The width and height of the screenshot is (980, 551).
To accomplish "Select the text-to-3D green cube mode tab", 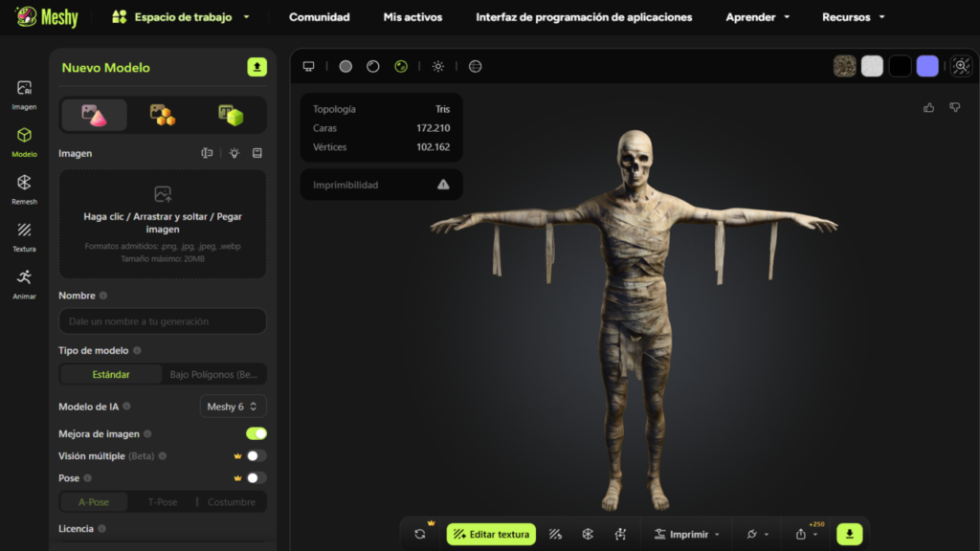I will (231, 115).
